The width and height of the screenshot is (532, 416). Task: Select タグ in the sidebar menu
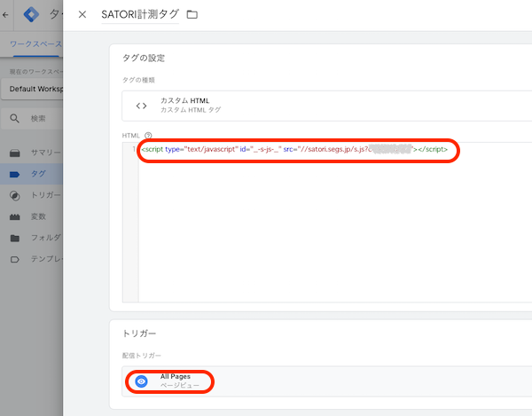coord(32,174)
